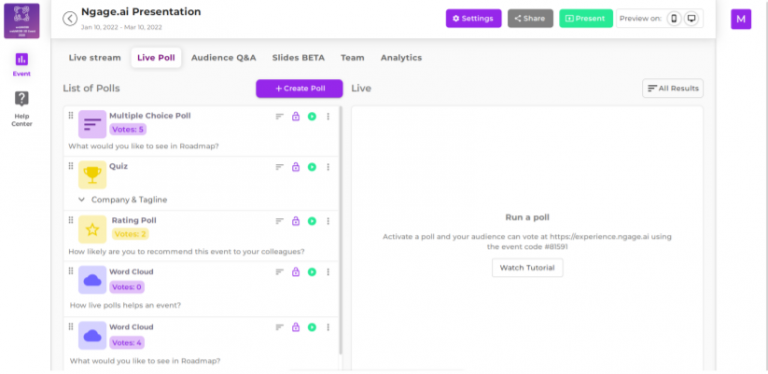Show results for Multiple Choice Poll
The width and height of the screenshot is (768, 374).
pyautogui.click(x=280, y=117)
